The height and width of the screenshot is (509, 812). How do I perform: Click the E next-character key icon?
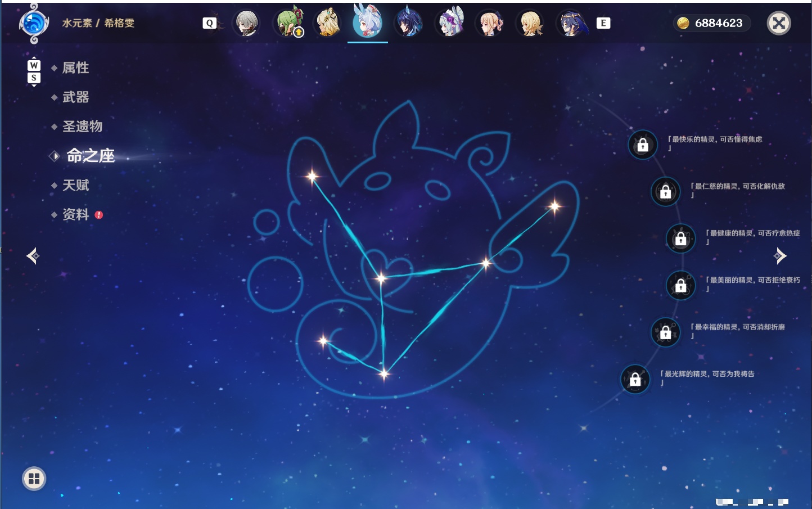click(x=603, y=23)
